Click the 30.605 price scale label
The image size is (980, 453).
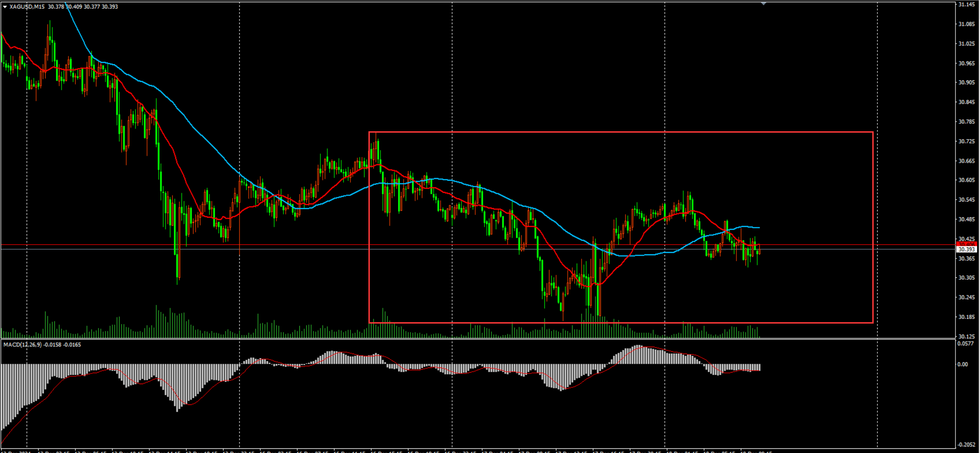[967, 180]
